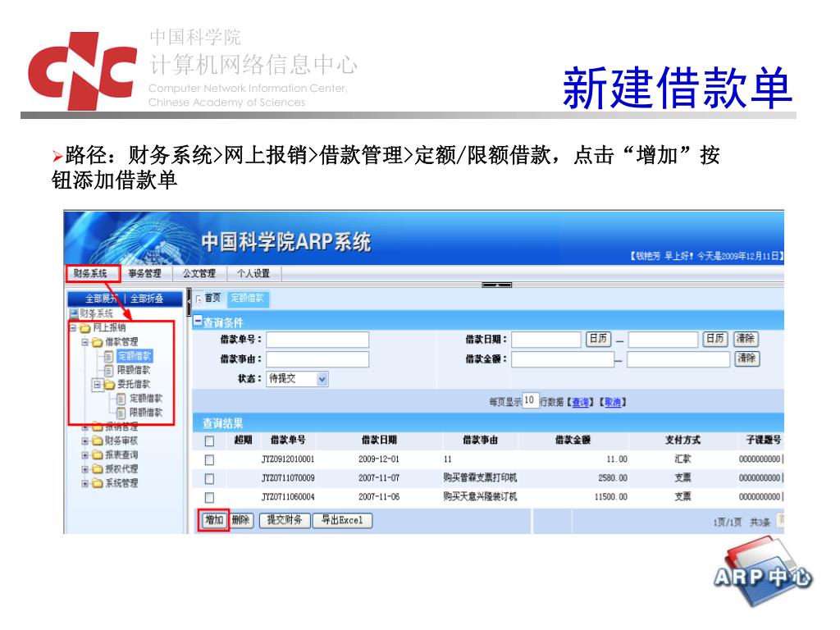
Task: Select 限额借款 under 借款管理
Action: pos(134,370)
